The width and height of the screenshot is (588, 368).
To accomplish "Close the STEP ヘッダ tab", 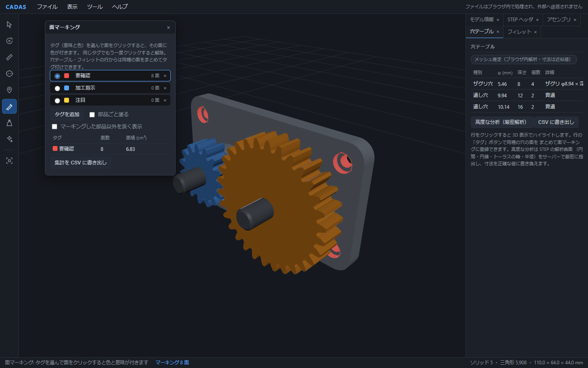I will point(537,20).
